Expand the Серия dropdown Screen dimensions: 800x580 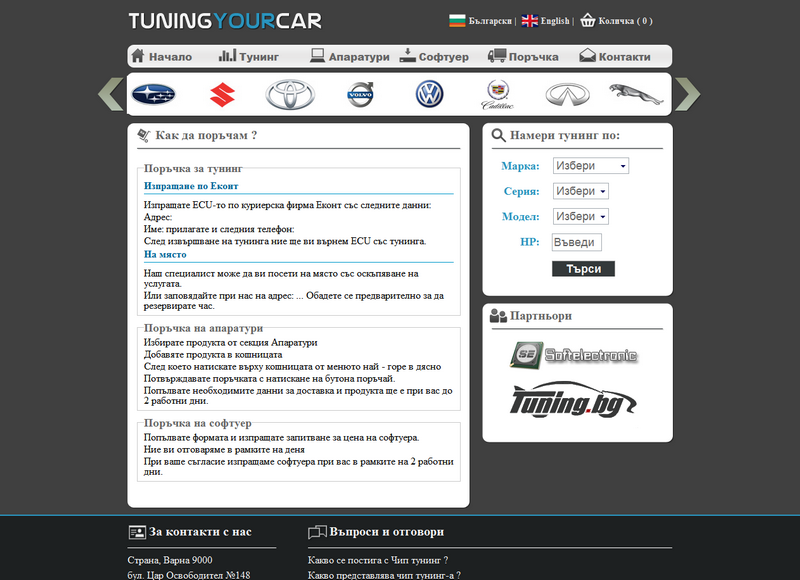point(581,191)
